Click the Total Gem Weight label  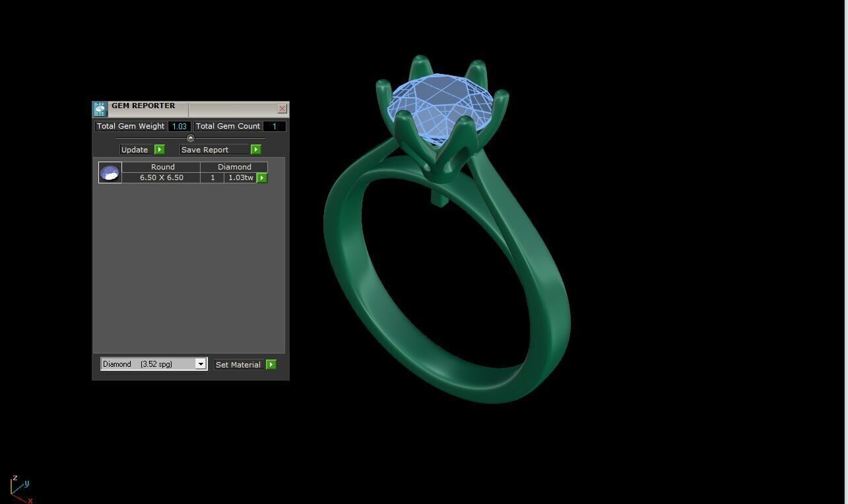(x=131, y=126)
